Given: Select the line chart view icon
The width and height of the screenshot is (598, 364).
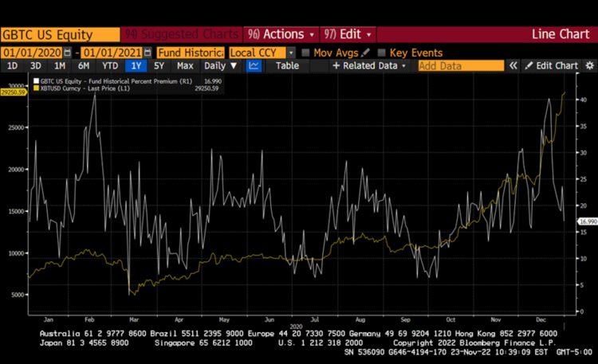Looking at the screenshot, I should (x=254, y=66).
